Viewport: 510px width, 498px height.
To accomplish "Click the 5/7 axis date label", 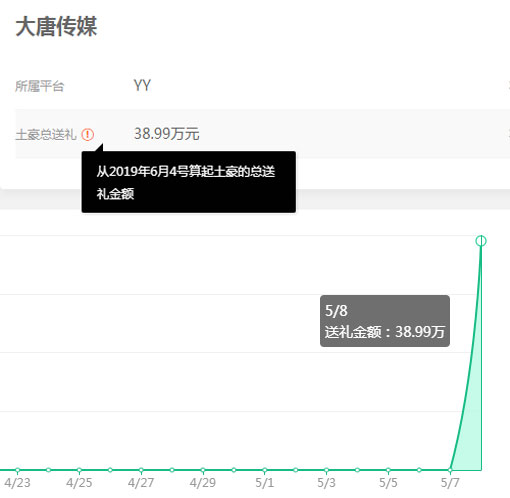I will pos(450,483).
